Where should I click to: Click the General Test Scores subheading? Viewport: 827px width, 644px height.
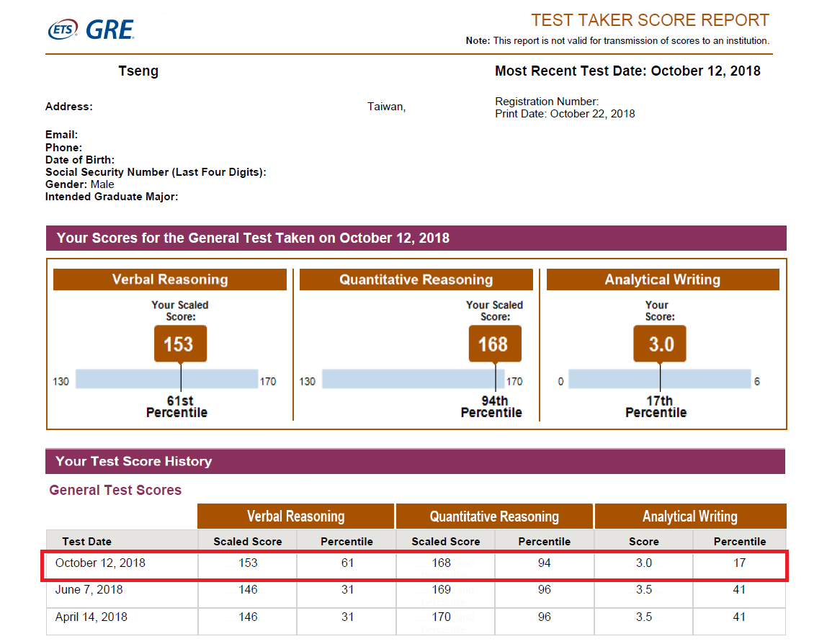[x=115, y=490]
